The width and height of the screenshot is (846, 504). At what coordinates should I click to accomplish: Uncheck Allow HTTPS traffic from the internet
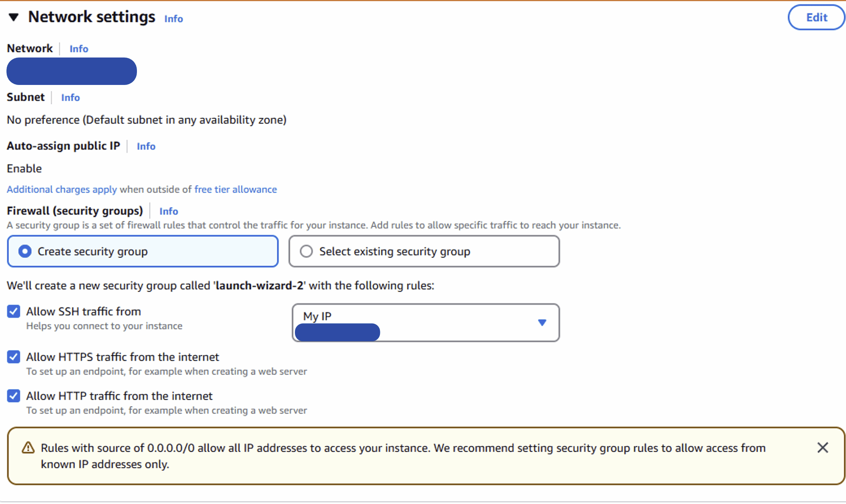(x=14, y=357)
